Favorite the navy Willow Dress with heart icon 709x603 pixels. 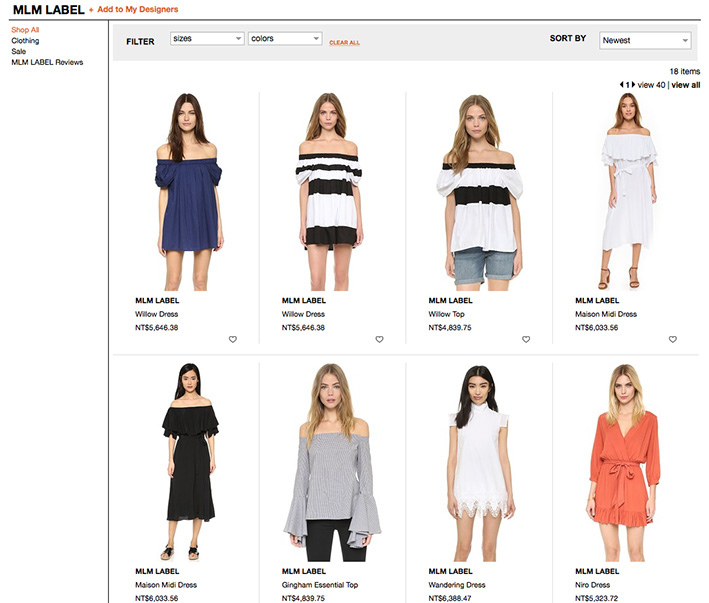click(232, 339)
